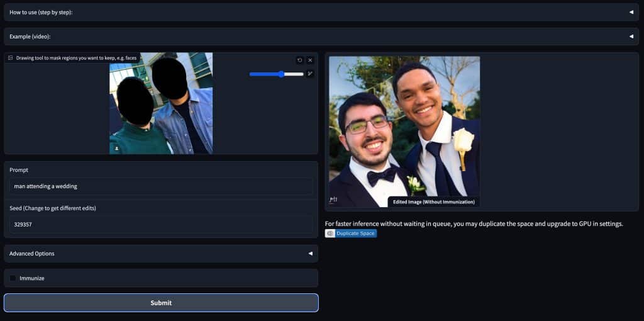
Task: Expand the Example (video) arrow
Action: 631,37
